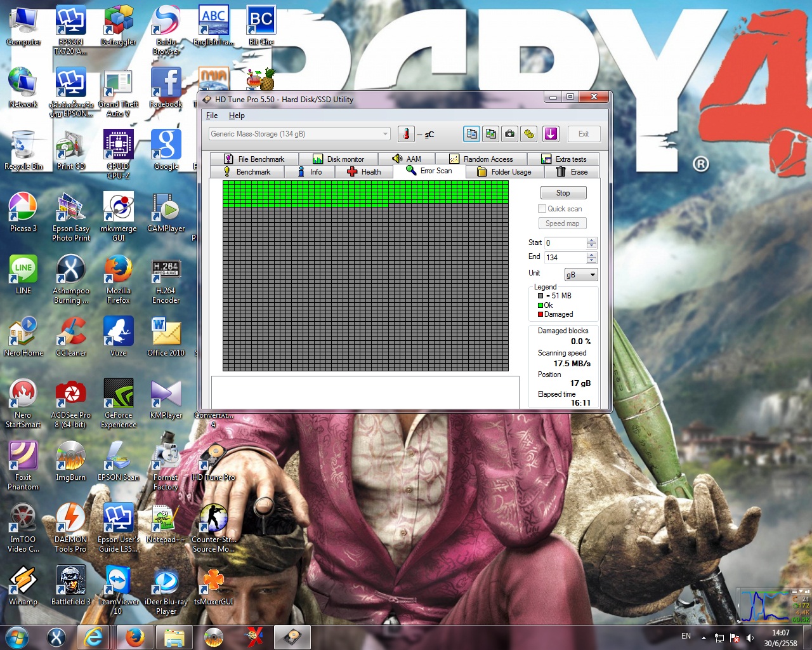Open the Generic Mass-Storage drive dropdown

click(x=299, y=134)
